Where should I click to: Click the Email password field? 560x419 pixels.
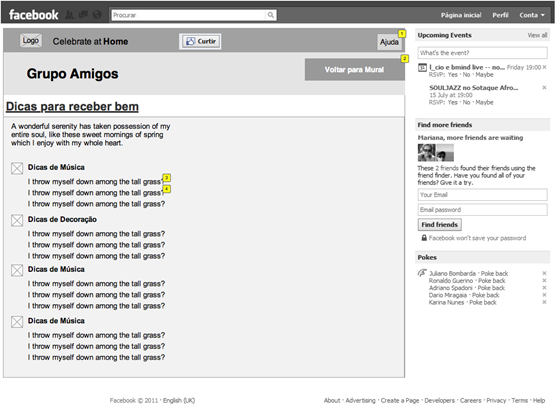482,210
